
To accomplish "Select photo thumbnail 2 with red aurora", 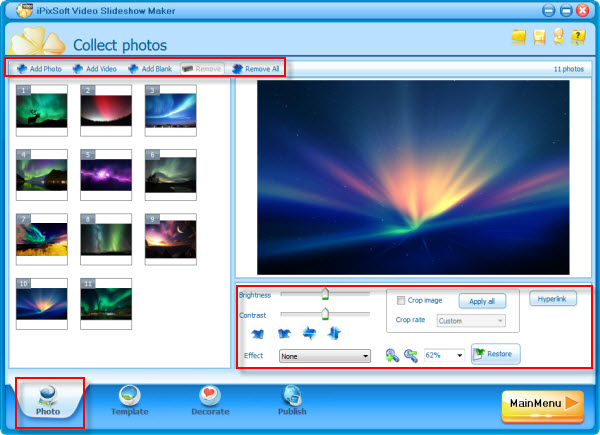I will pos(106,111).
